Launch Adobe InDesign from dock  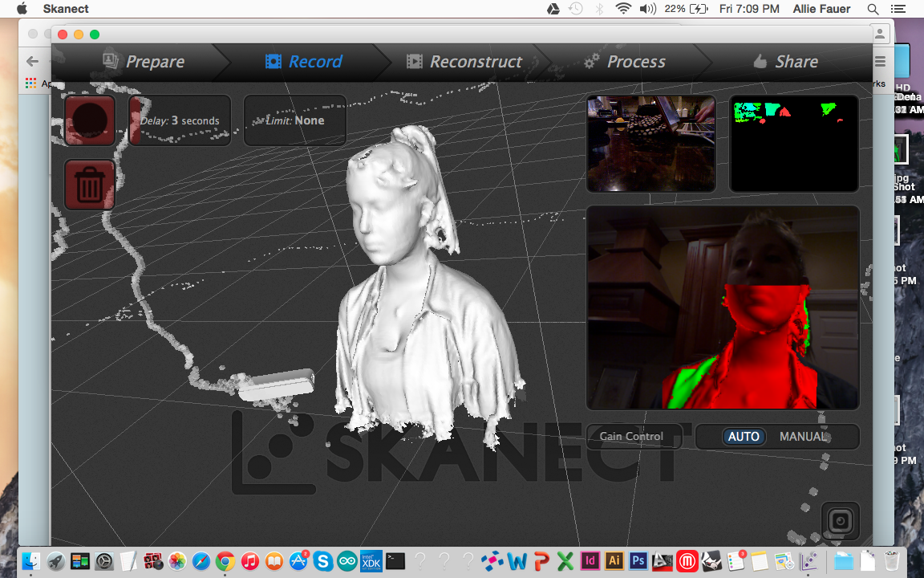click(x=590, y=561)
